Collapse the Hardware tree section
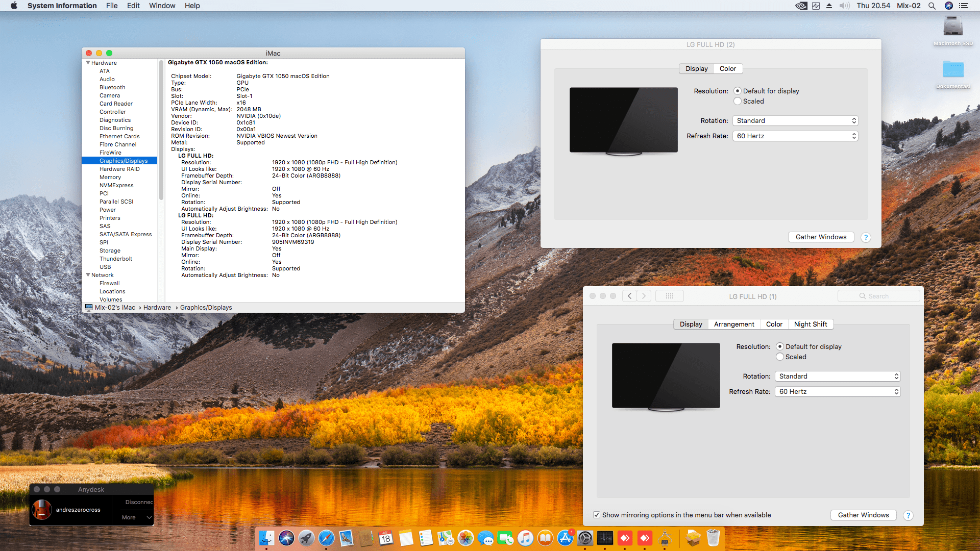The image size is (980, 551). [88, 63]
